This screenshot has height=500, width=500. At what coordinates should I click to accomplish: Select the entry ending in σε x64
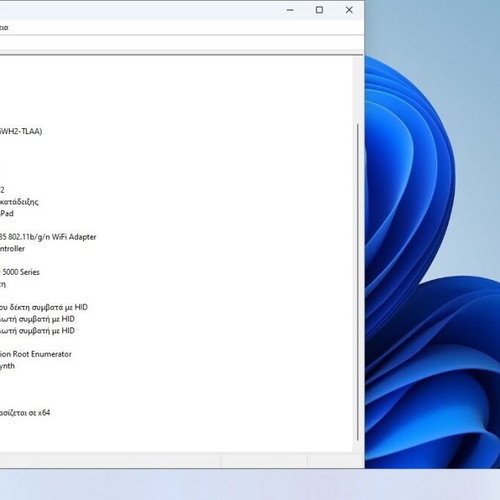coord(25,413)
